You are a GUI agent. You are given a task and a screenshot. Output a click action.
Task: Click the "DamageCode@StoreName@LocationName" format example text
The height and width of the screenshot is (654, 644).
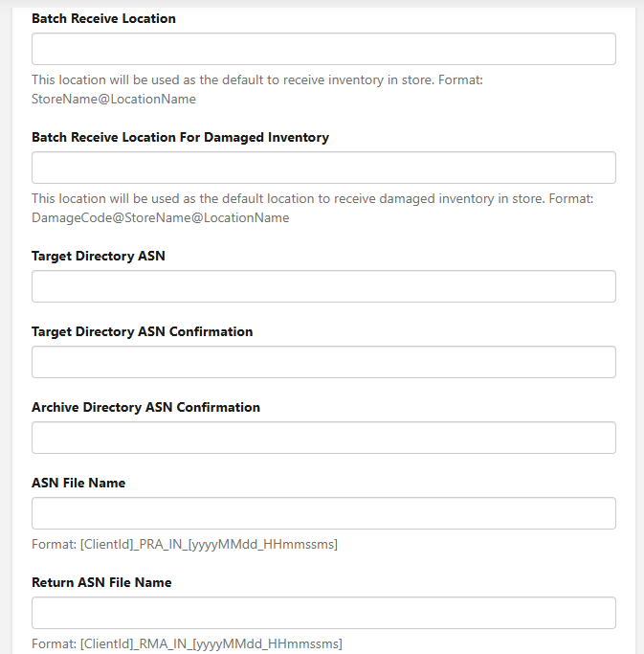coord(160,217)
